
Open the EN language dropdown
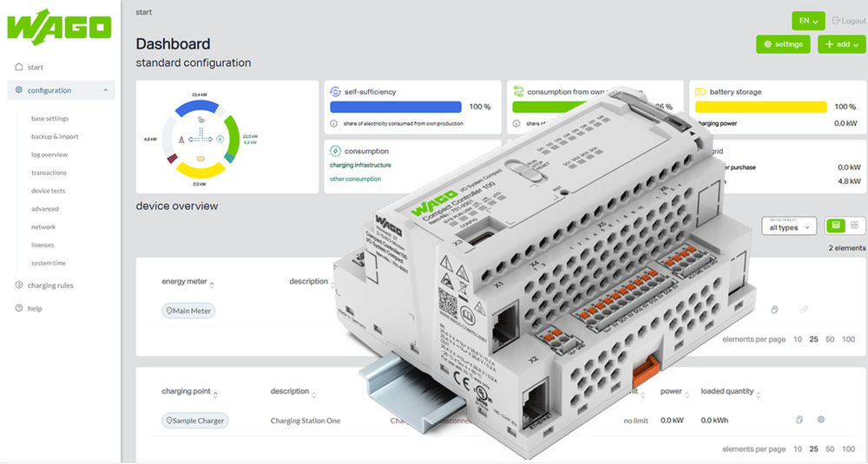pos(807,21)
